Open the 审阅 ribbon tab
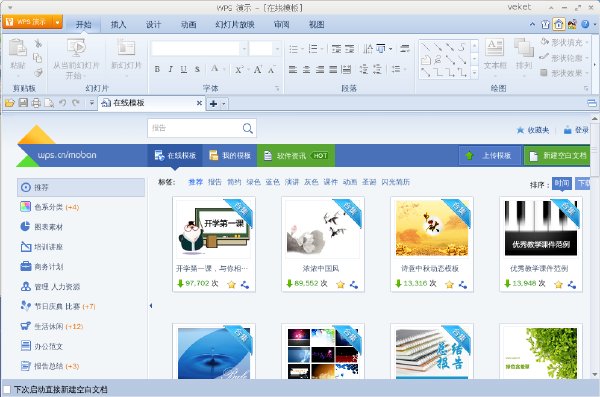This screenshot has width=600, height=397. pos(282,25)
